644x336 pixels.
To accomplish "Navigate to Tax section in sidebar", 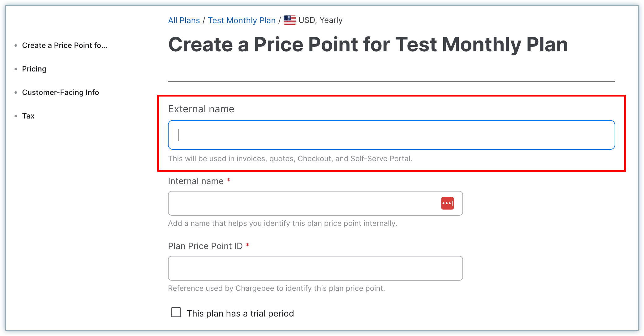I will pos(28,116).
